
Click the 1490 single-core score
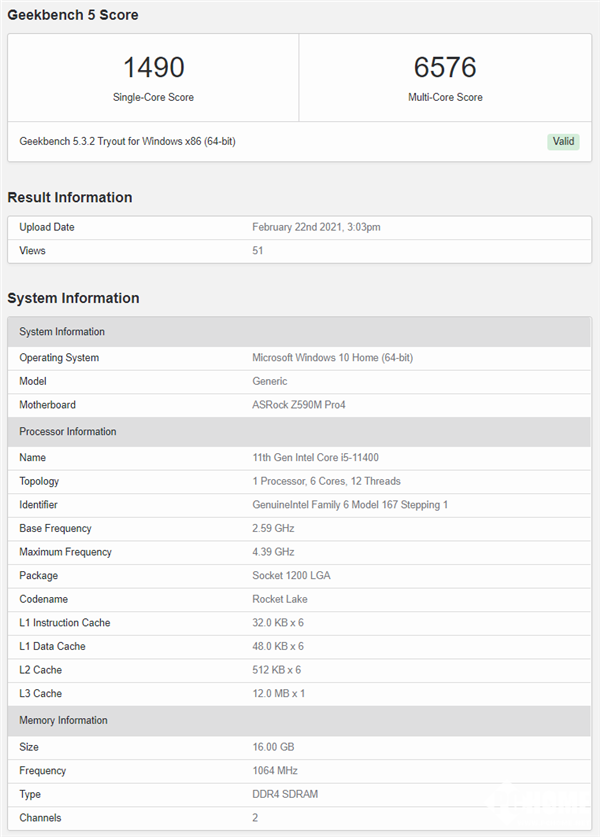coord(153,68)
